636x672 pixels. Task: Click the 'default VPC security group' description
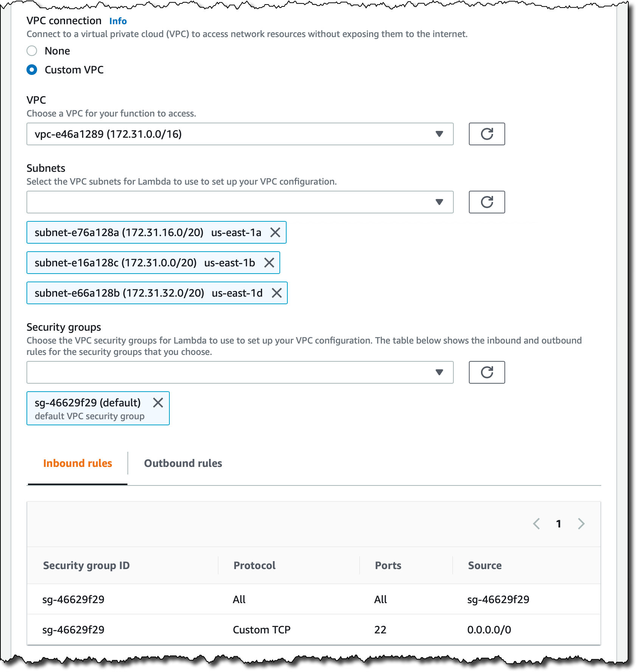tap(90, 416)
